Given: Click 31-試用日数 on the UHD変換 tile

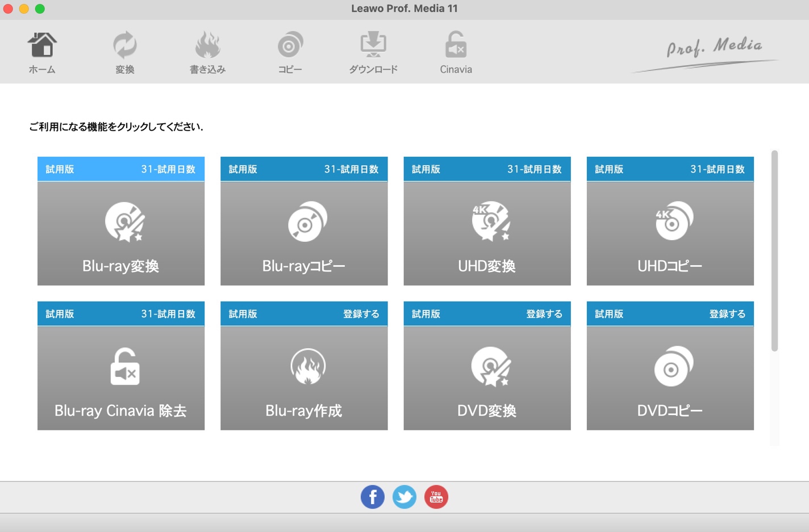Looking at the screenshot, I should (534, 169).
